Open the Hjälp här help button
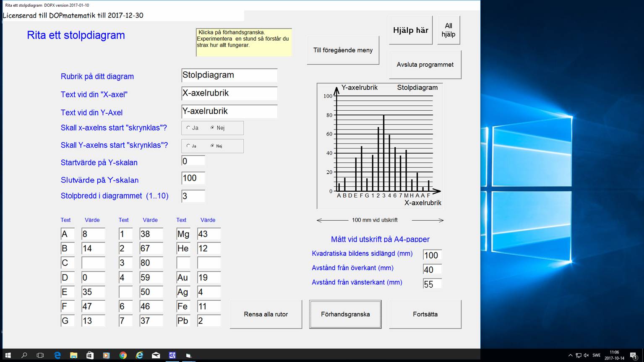Image resolution: width=644 pixels, height=362 pixels. point(410,30)
